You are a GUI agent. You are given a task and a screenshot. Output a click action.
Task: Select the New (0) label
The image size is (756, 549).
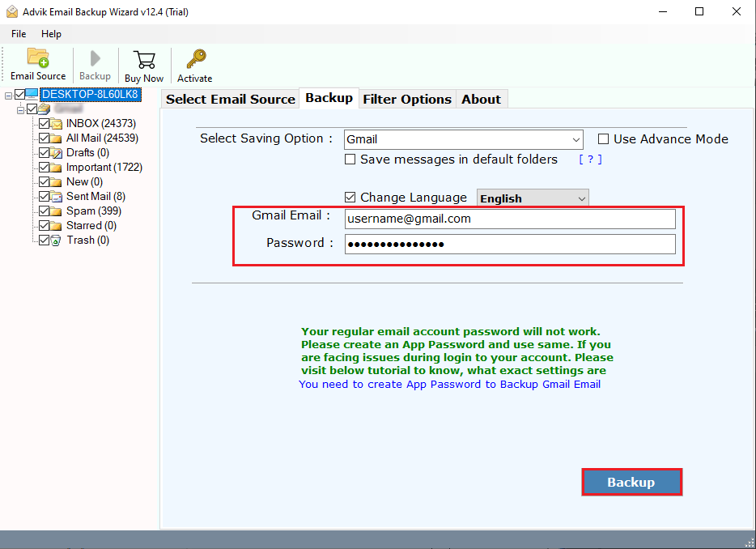84,182
